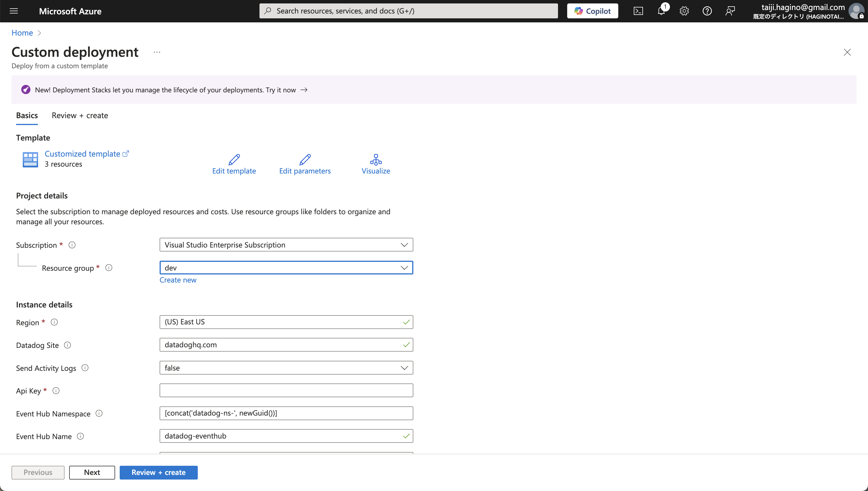Select Edit template
The width and height of the screenshot is (868, 491).
234,164
